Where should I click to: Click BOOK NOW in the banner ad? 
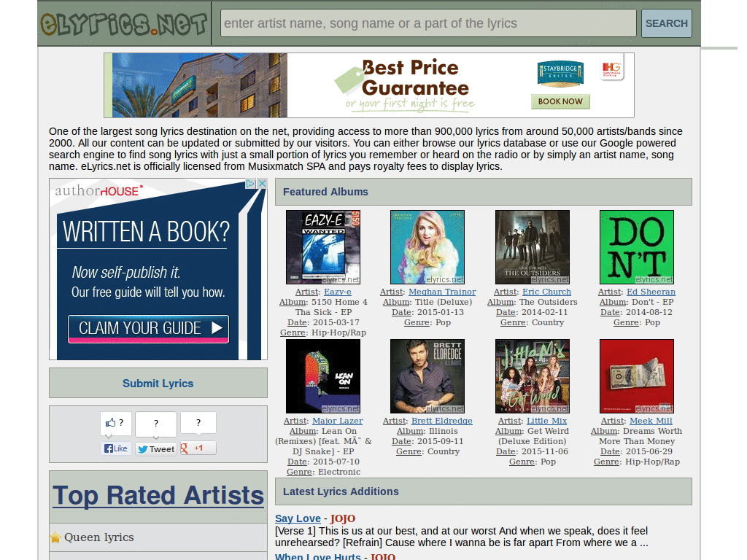(560, 101)
